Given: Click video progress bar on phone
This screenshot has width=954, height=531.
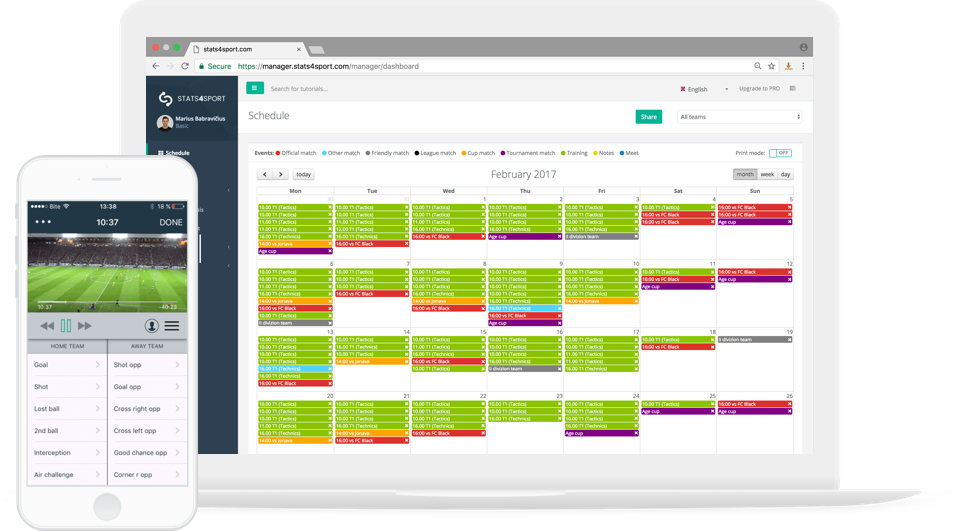Looking at the screenshot, I should tap(108, 302).
